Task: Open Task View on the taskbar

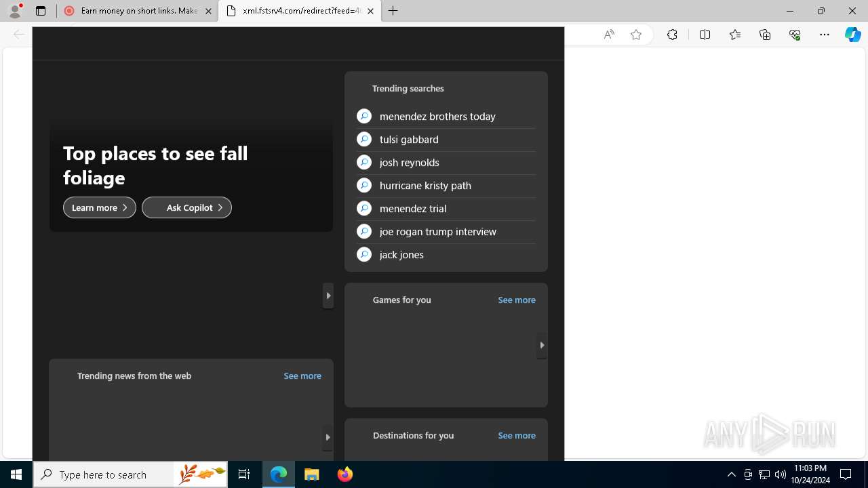Action: tap(244, 474)
